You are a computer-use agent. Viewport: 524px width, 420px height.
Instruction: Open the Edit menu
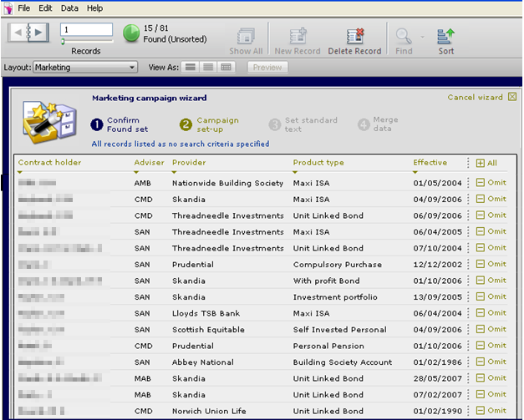(x=45, y=8)
